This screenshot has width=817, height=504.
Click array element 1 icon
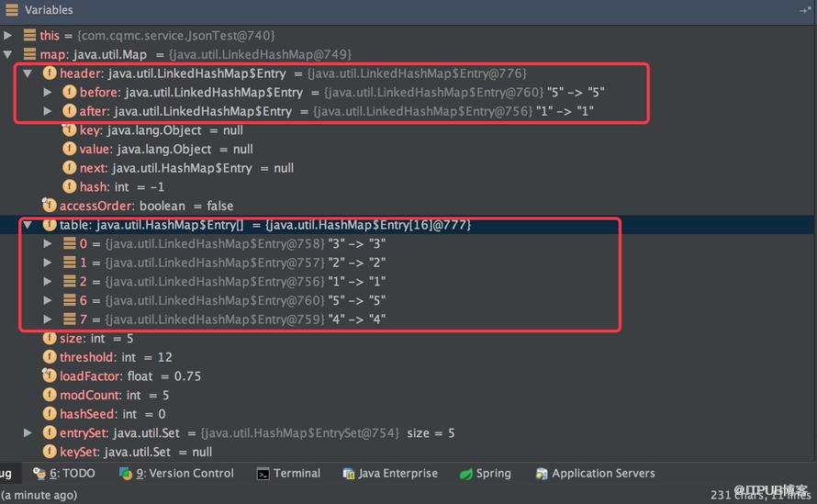click(x=69, y=263)
